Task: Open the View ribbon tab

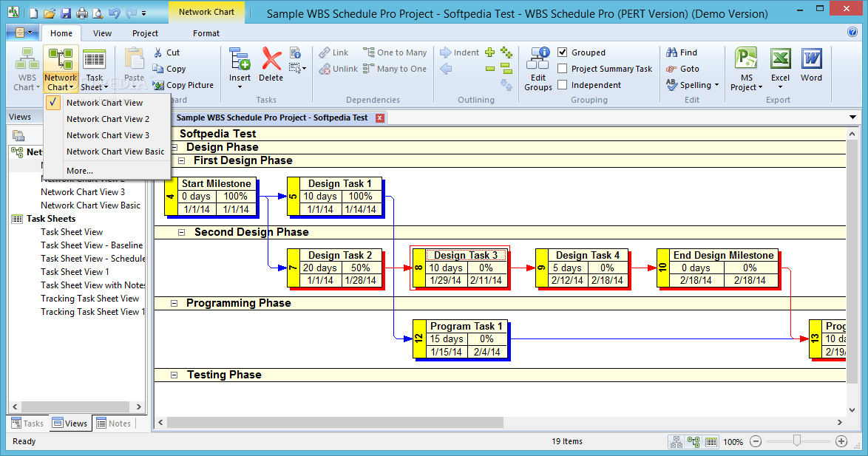Action: [x=102, y=33]
